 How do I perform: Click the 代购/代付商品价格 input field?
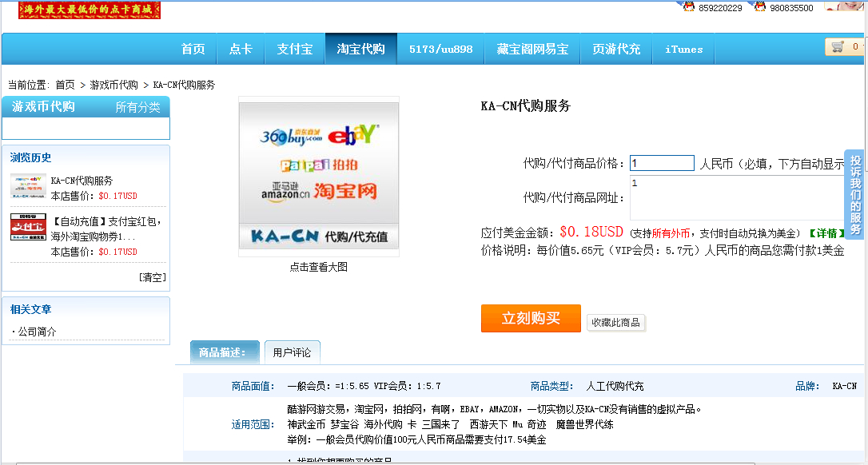coord(662,163)
